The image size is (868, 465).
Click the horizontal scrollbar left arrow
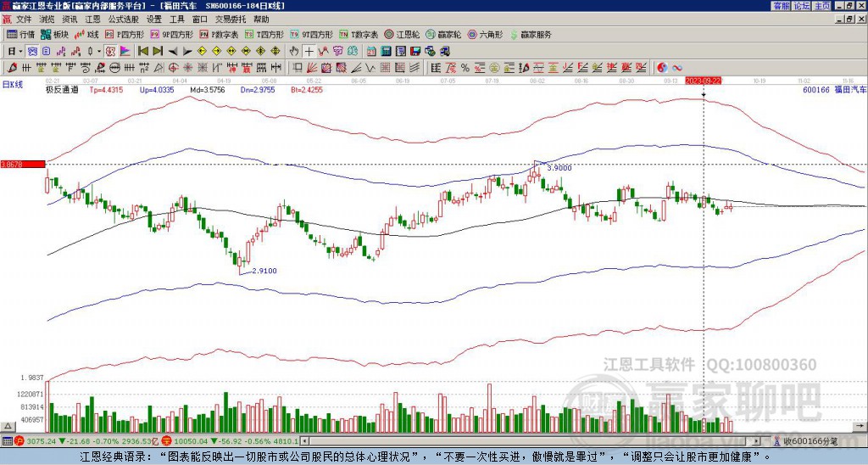click(x=304, y=441)
